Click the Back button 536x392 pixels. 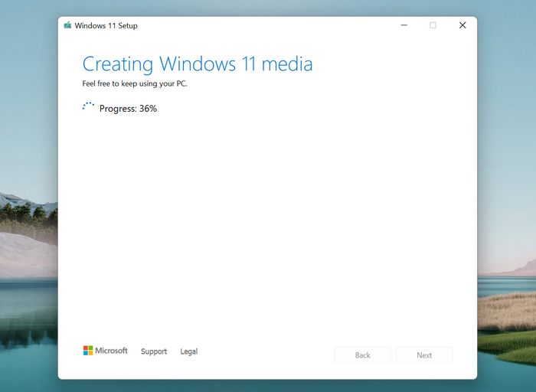[363, 354]
